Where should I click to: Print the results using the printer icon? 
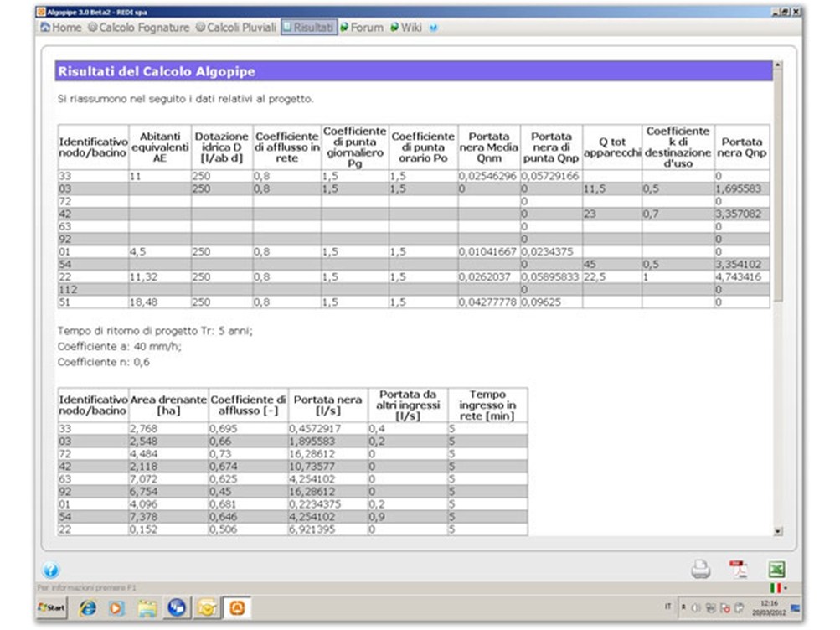tap(700, 570)
